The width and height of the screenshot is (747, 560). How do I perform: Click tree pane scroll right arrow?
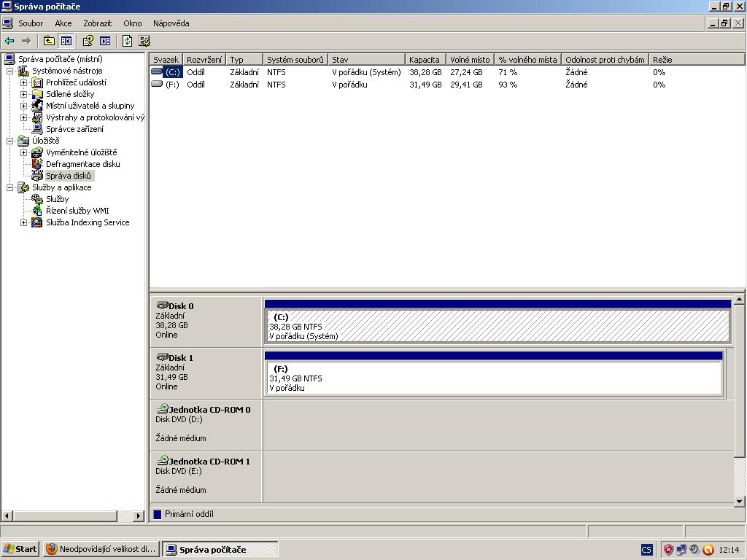(x=139, y=516)
